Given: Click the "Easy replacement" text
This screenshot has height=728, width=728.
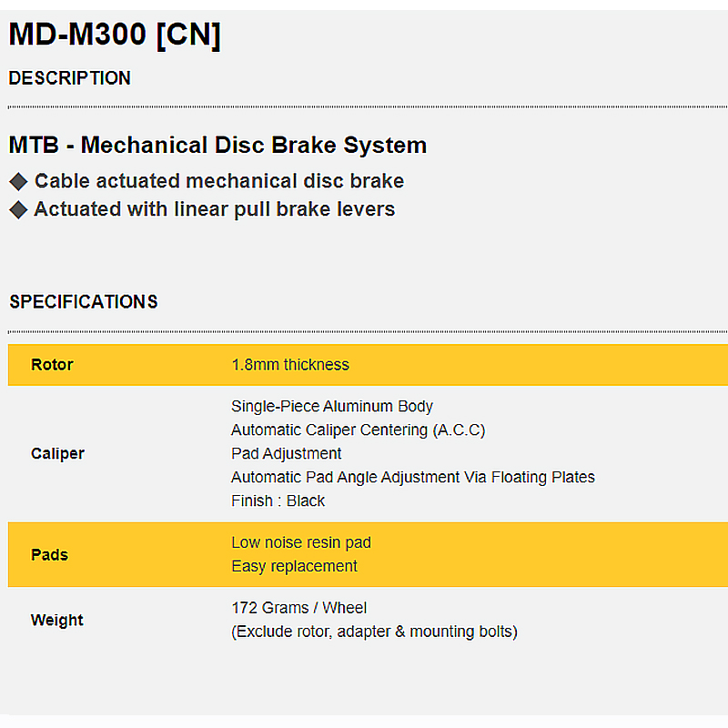Looking at the screenshot, I should tap(294, 566).
